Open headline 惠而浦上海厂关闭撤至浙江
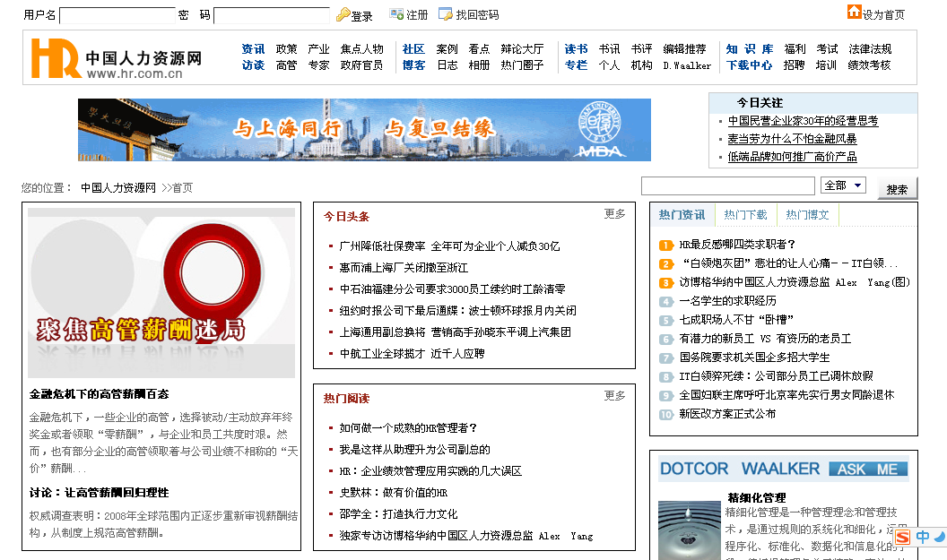 coord(404,268)
